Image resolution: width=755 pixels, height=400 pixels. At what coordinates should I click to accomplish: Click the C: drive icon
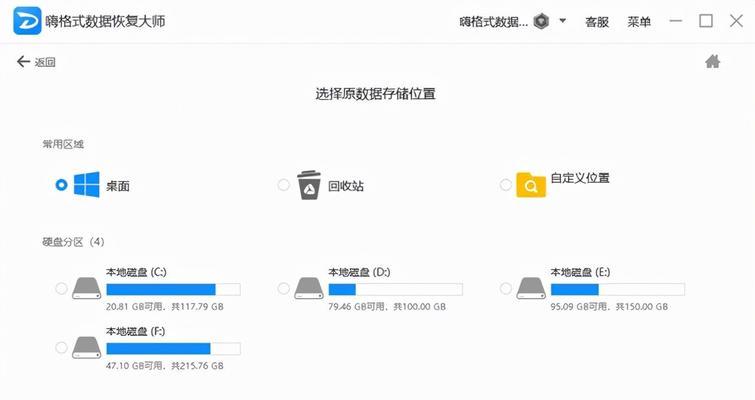(x=87, y=288)
